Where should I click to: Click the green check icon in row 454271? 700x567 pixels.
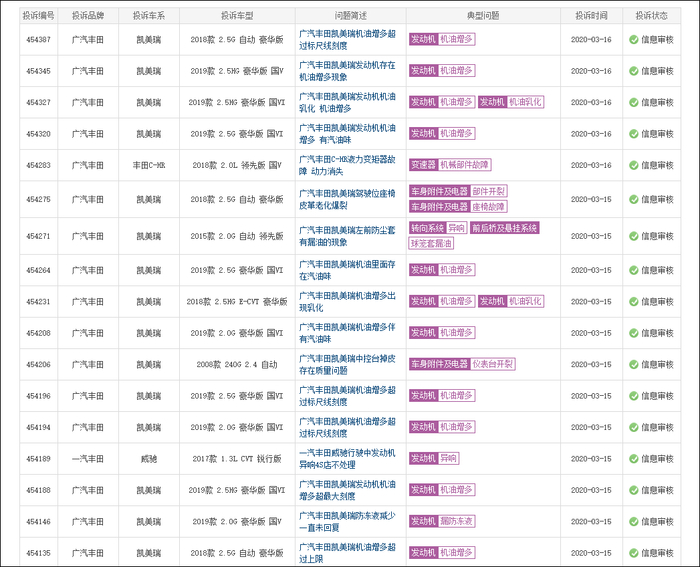[x=633, y=236]
